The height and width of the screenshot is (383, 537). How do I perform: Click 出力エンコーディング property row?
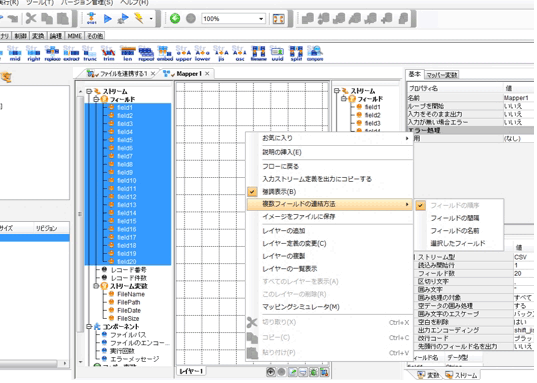pos(474,330)
